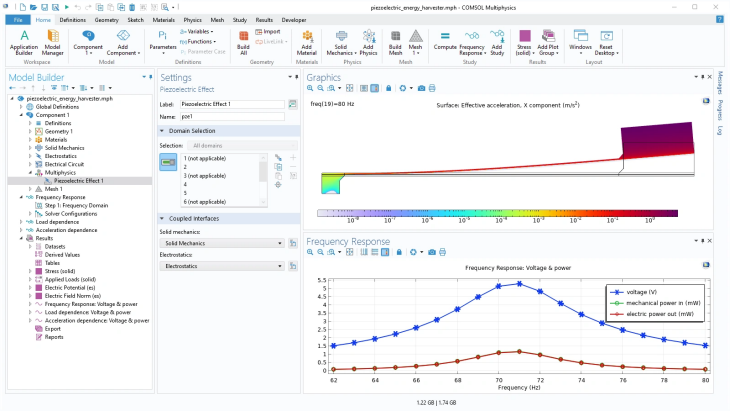The image size is (730, 411).
Task: Click go to source next to Solid Mechanics
Action: tap(293, 243)
